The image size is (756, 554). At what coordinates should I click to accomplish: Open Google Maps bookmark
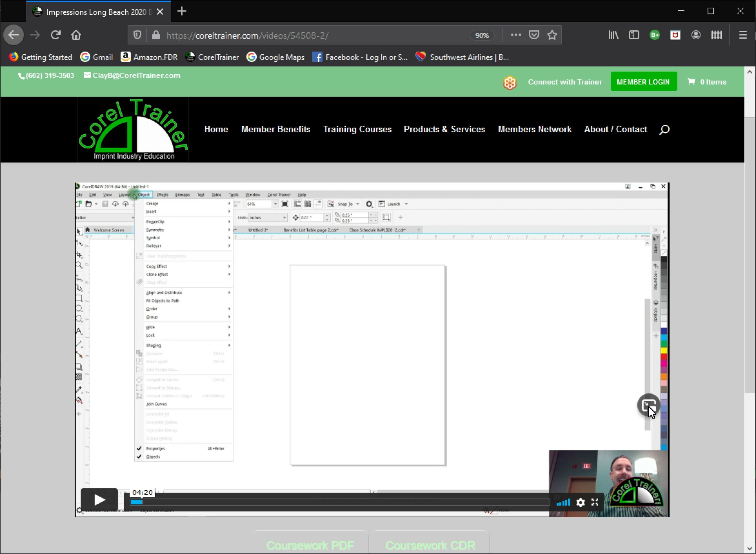click(275, 57)
